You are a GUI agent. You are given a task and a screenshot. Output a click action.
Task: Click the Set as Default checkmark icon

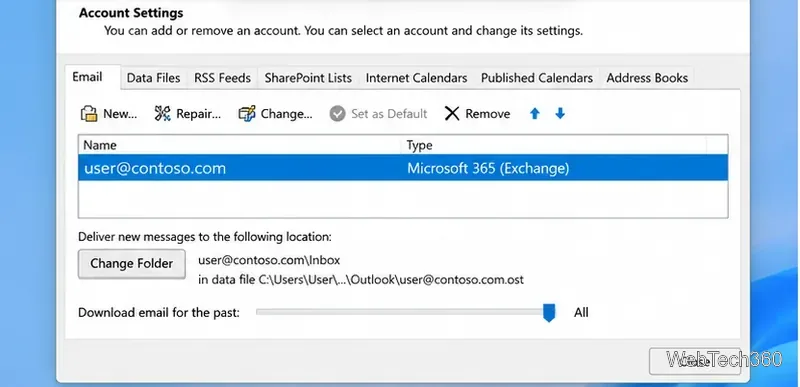[x=337, y=113]
